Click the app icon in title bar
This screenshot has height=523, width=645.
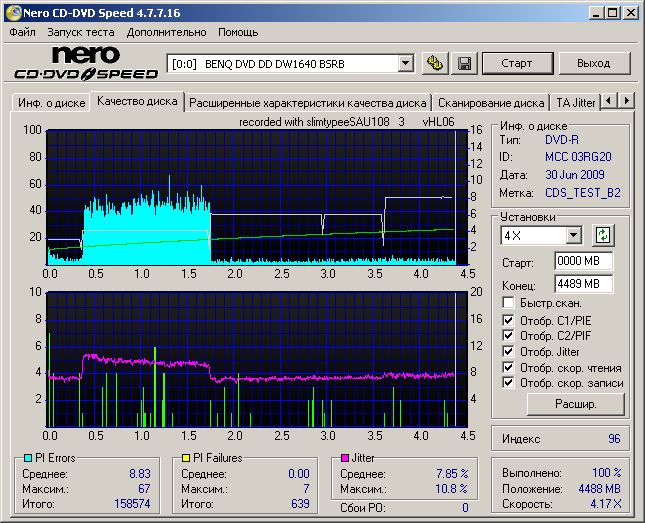coord(11,12)
